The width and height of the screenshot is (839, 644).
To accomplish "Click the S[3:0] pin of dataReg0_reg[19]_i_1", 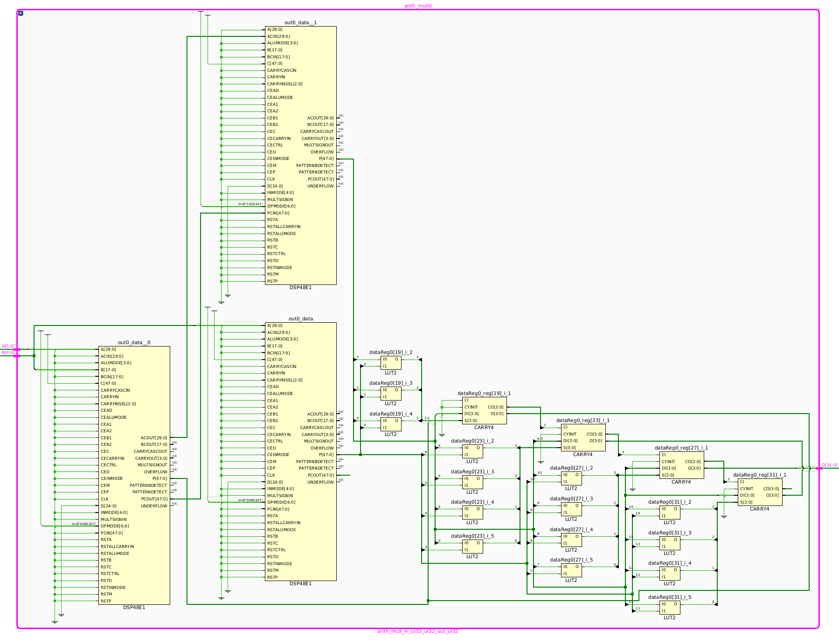I will point(471,421).
